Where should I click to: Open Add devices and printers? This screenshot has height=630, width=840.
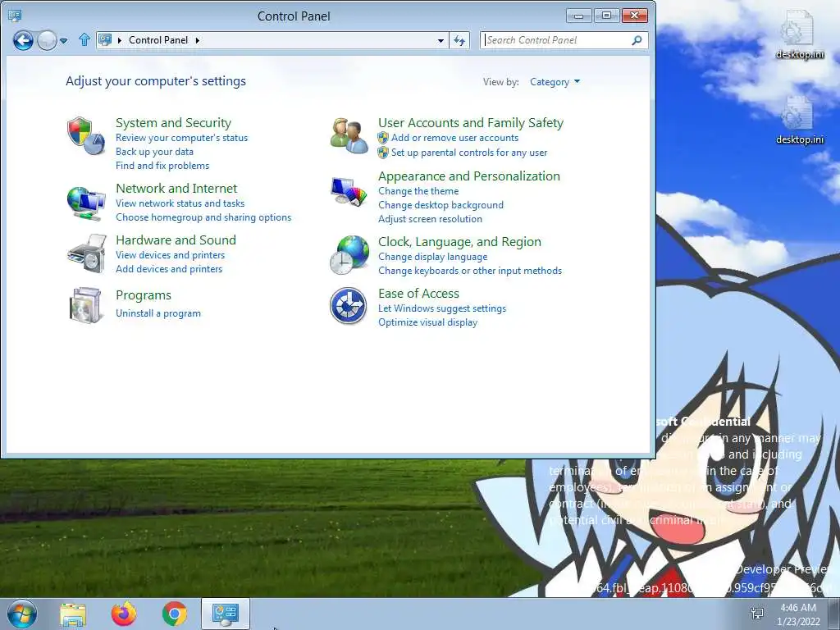coord(169,269)
